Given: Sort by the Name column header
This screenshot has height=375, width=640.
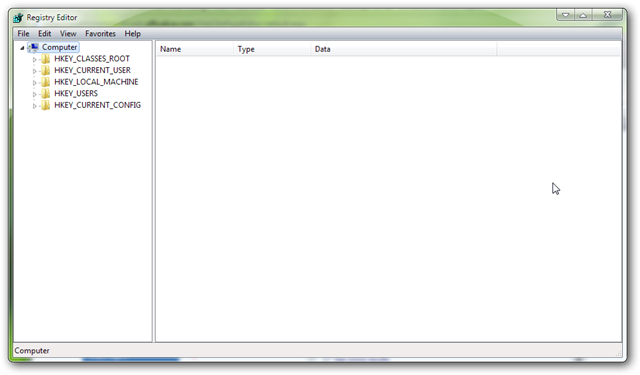Looking at the screenshot, I should coord(195,49).
